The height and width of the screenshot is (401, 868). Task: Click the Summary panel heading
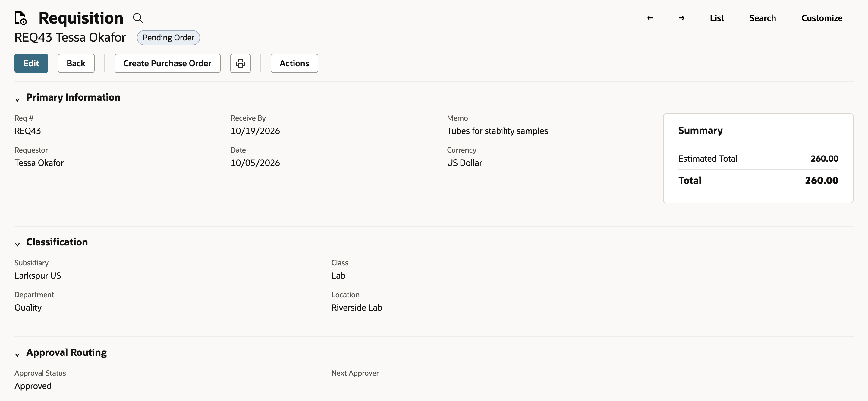700,131
